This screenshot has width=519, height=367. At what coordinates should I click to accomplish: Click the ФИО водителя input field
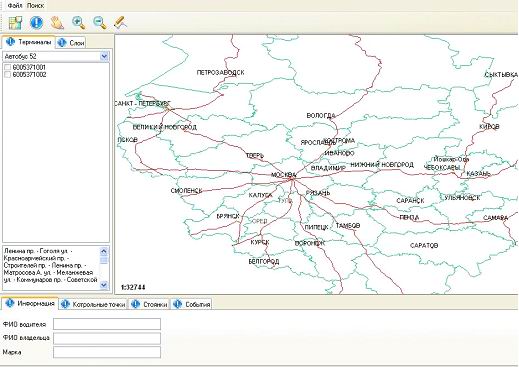click(107, 324)
